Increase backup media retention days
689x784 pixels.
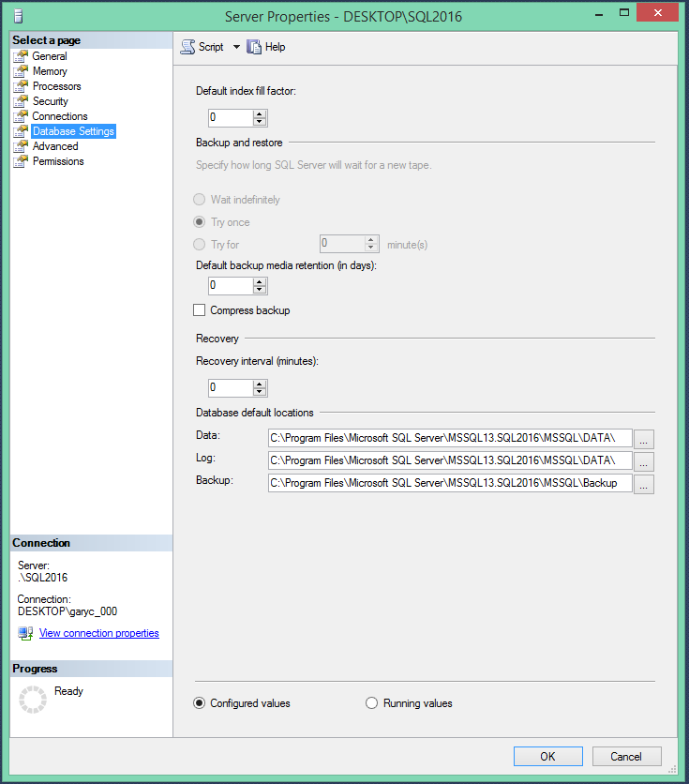259,282
